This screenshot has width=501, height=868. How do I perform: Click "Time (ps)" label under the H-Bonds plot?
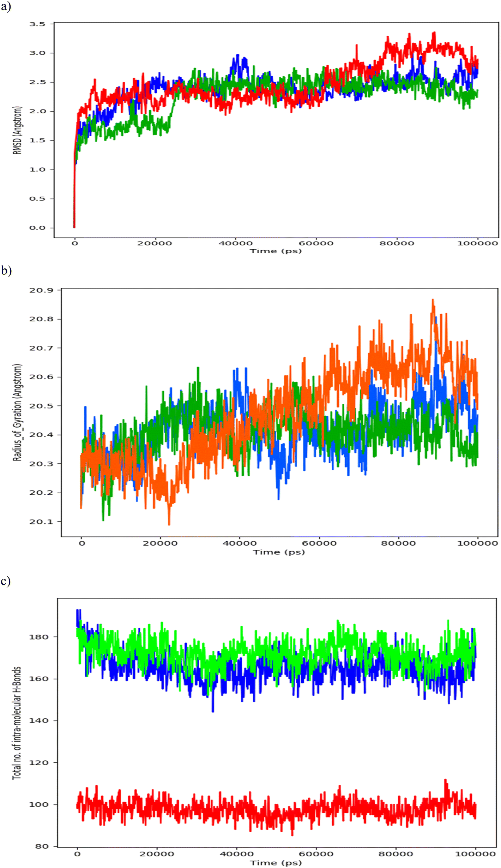pyautogui.click(x=276, y=863)
